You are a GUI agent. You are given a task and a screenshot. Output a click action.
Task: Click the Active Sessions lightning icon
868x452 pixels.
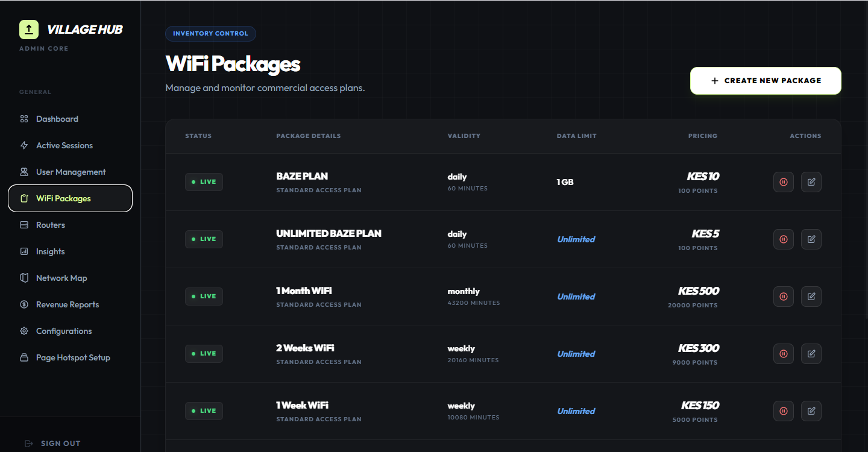(24, 145)
